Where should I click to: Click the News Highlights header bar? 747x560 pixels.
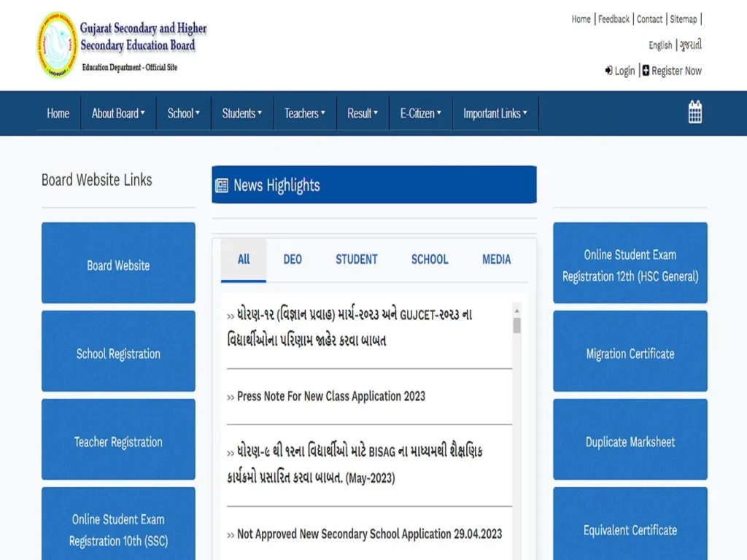tap(374, 184)
